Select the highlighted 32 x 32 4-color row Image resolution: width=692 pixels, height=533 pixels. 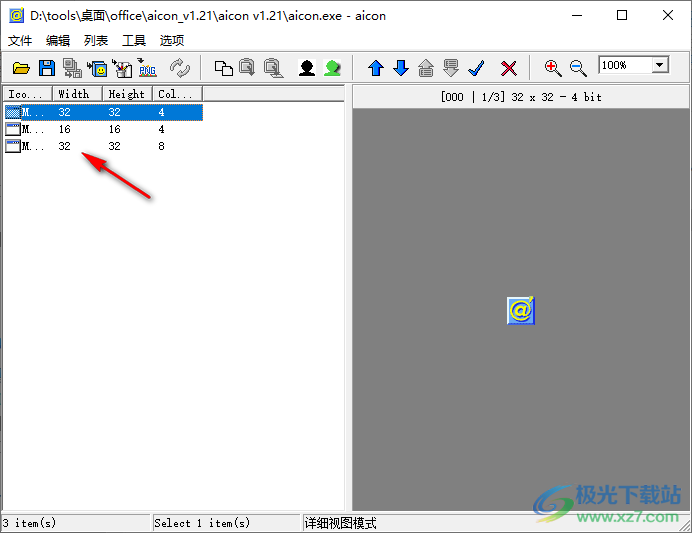click(103, 112)
